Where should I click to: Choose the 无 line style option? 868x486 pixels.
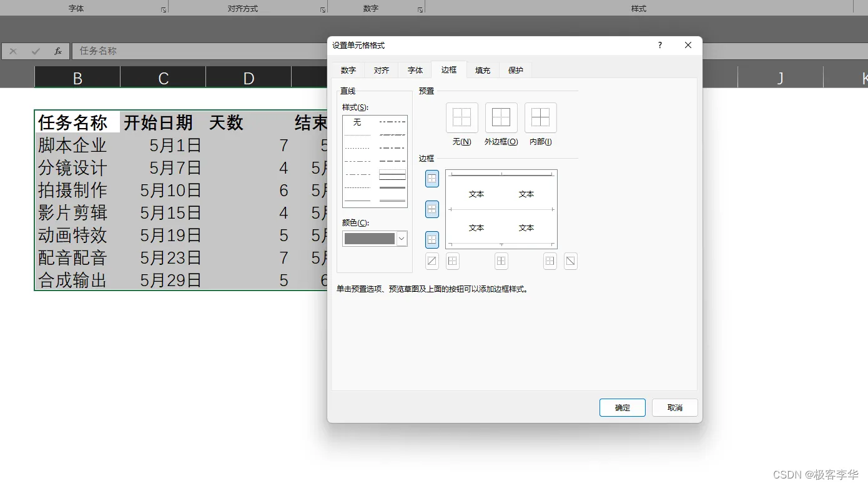click(x=357, y=122)
